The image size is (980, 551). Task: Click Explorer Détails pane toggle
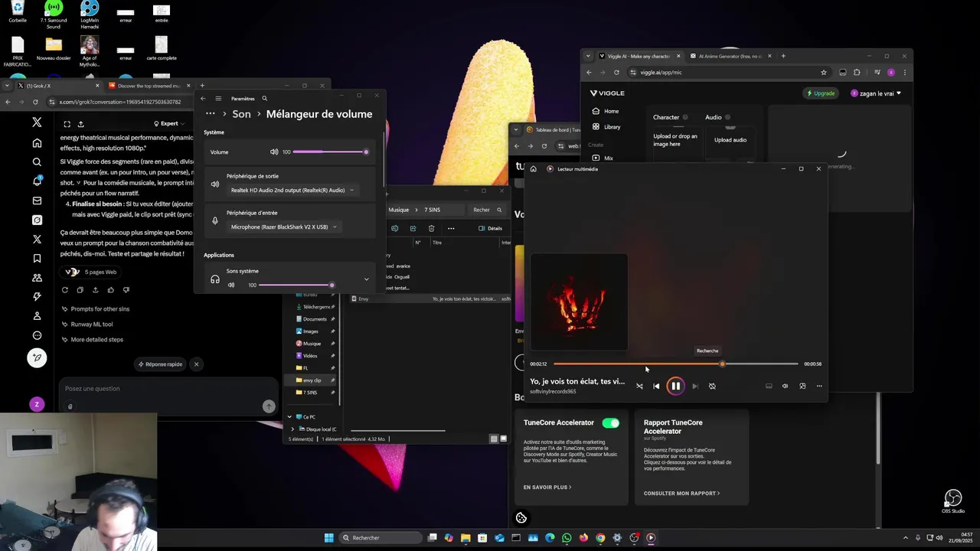pos(490,228)
